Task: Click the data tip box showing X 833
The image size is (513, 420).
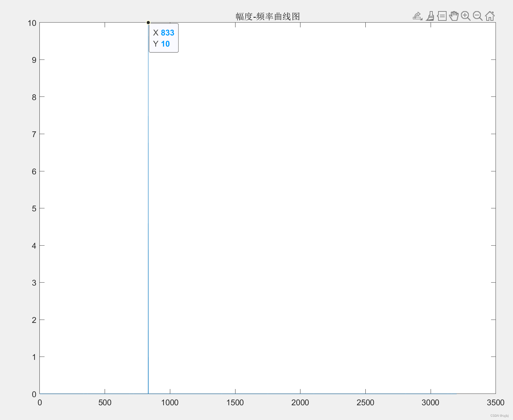Action: pos(164,38)
